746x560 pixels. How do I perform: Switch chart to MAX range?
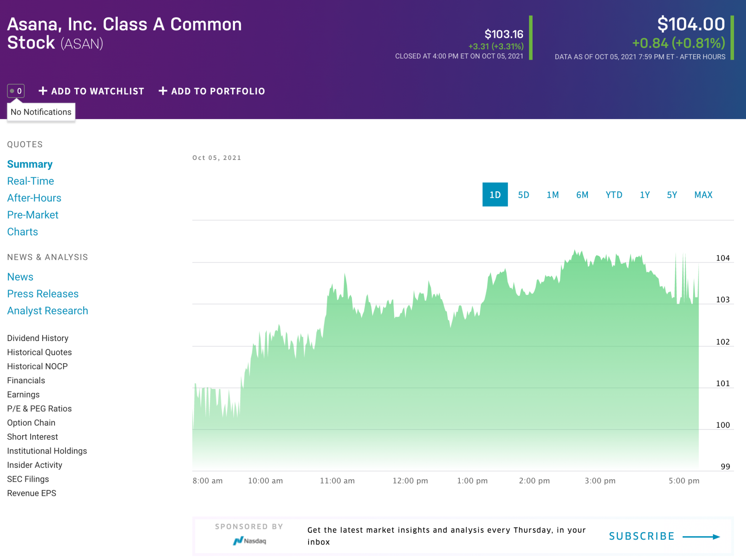tap(703, 195)
